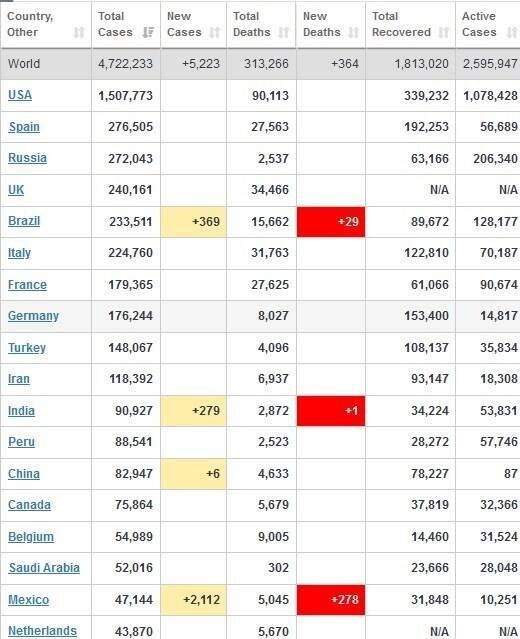520x639 pixels.
Task: Go to the Brazil country page
Action: (x=24, y=221)
